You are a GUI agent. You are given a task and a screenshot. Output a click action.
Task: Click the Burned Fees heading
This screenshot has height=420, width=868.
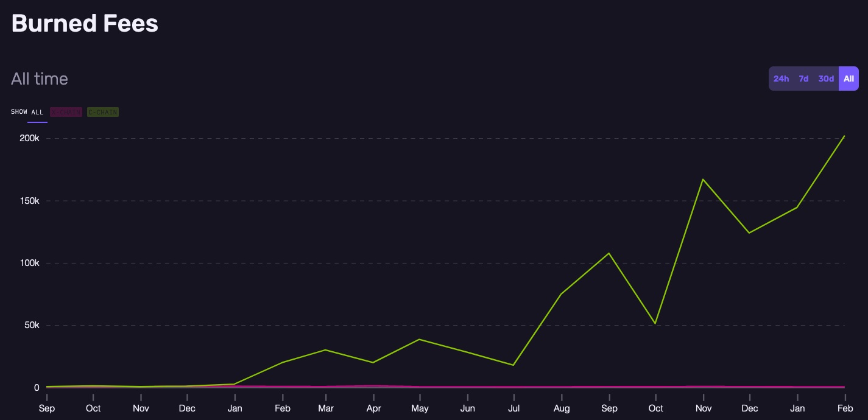pos(85,24)
